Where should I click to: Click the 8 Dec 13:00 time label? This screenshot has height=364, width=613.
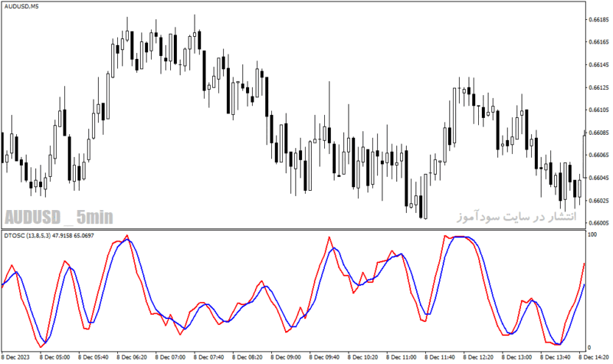[x=516, y=357]
